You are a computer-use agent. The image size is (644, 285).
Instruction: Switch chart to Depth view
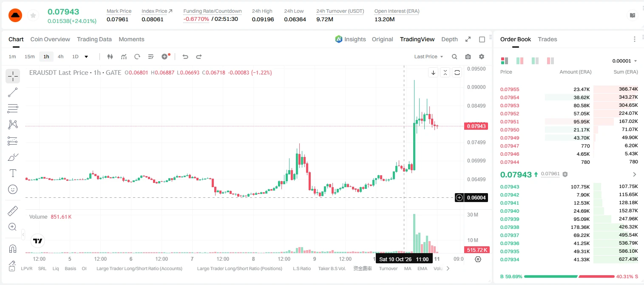point(449,39)
